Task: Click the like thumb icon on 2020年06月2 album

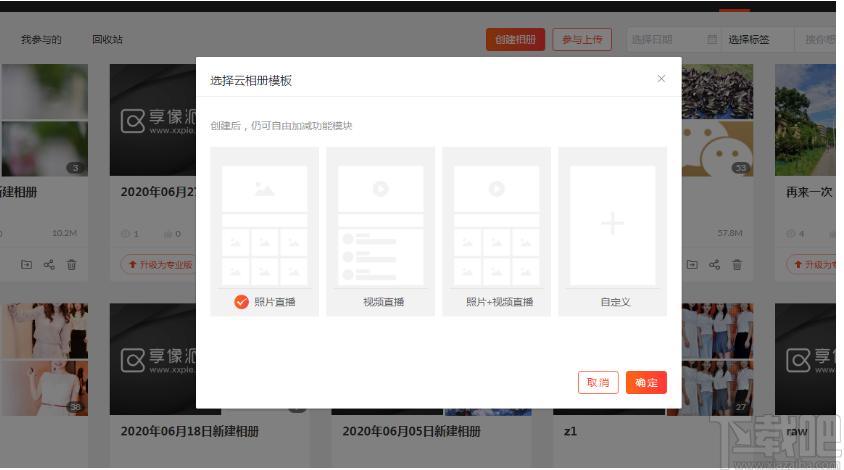Action: tap(168, 234)
